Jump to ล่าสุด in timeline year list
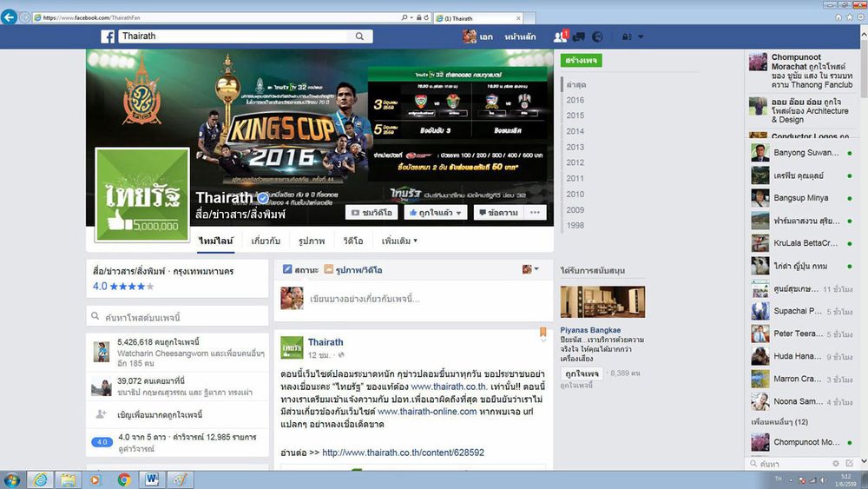868x489 pixels. (576, 85)
